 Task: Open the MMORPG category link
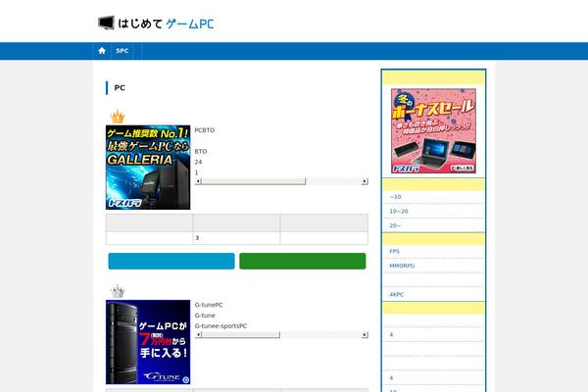click(x=402, y=266)
